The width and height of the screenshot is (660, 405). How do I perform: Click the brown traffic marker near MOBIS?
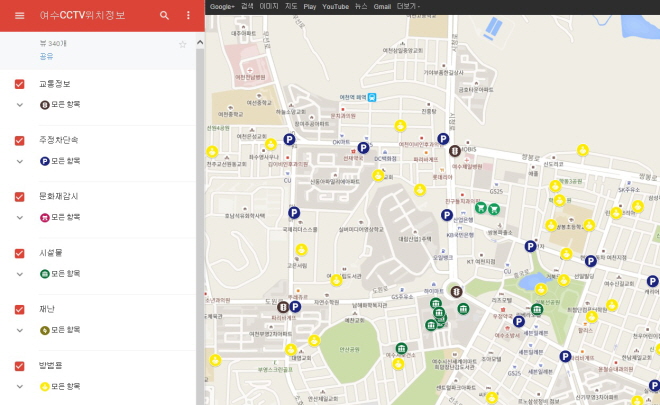coord(455,151)
